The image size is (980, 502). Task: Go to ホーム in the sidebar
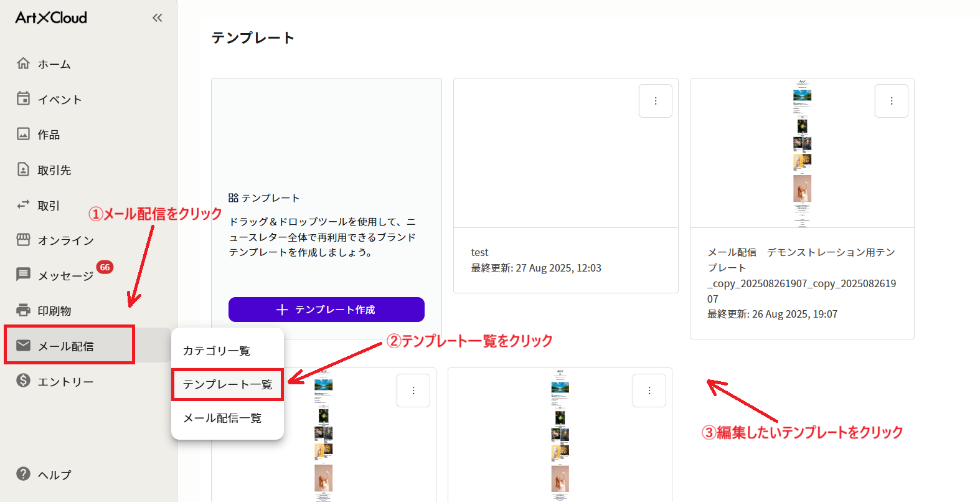pos(54,64)
